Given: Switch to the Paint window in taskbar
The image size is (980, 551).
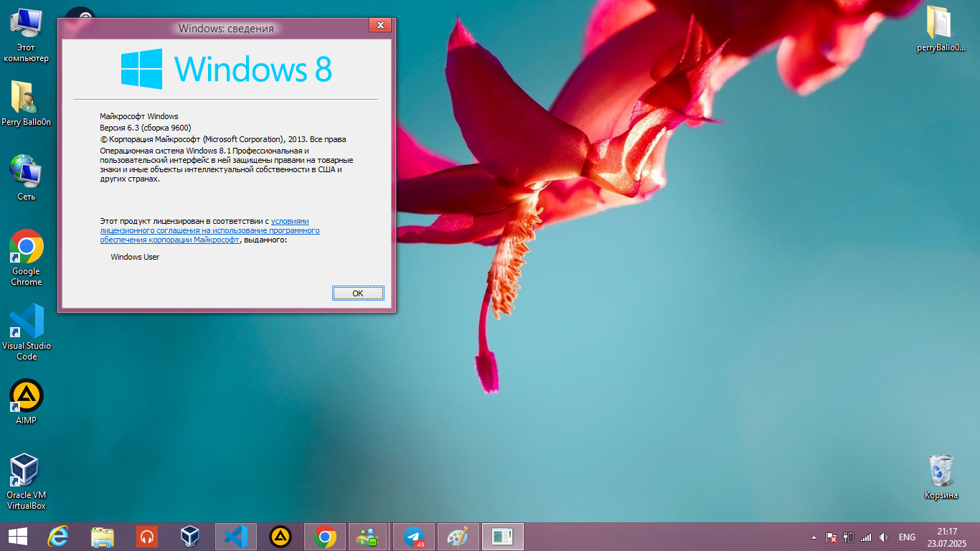Looking at the screenshot, I should [457, 537].
